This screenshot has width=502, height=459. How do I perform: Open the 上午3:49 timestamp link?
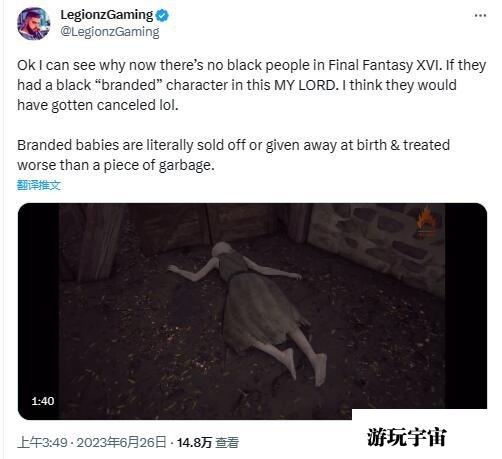pyautogui.click(x=42, y=443)
